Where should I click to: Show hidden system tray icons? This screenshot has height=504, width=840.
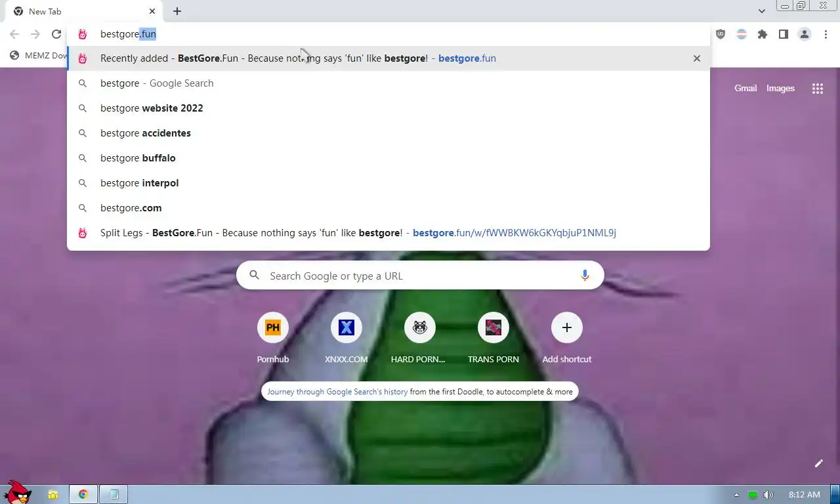(736, 495)
